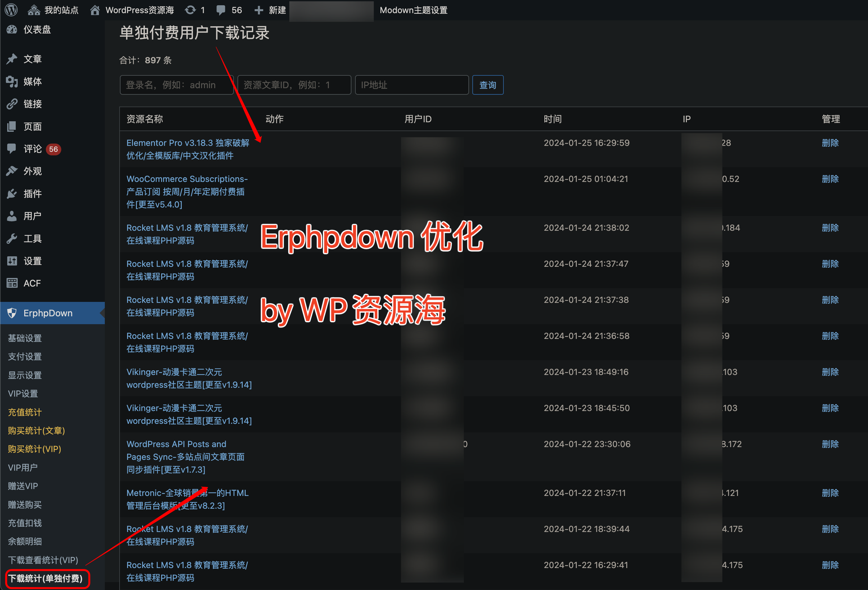Click the comment bubble icon for 评论
This screenshot has height=590, width=868.
[x=12, y=149]
